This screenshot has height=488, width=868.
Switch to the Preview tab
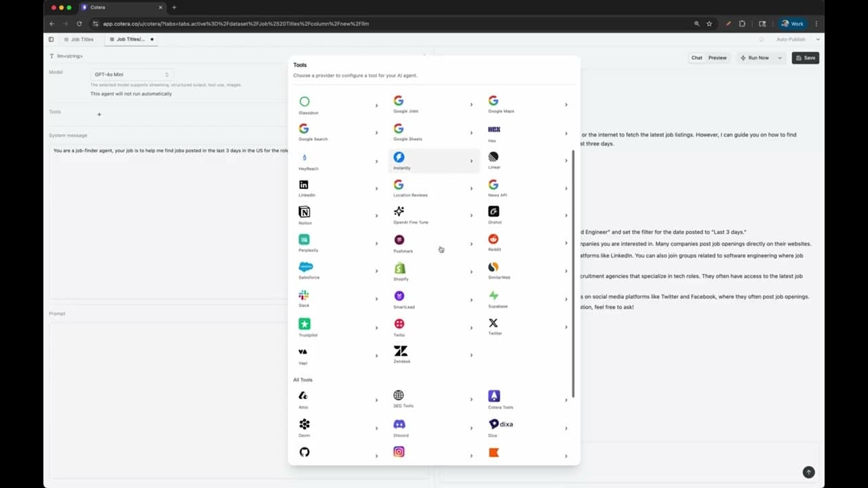click(717, 58)
